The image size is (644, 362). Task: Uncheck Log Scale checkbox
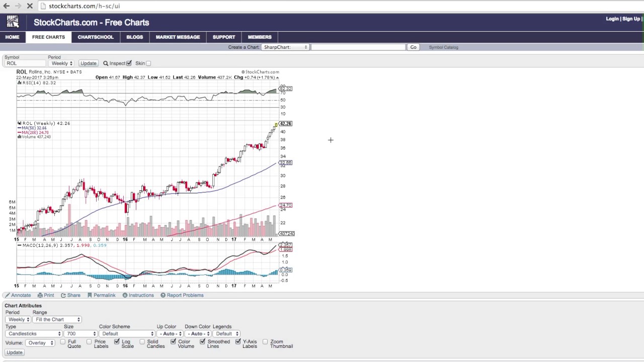(x=117, y=342)
